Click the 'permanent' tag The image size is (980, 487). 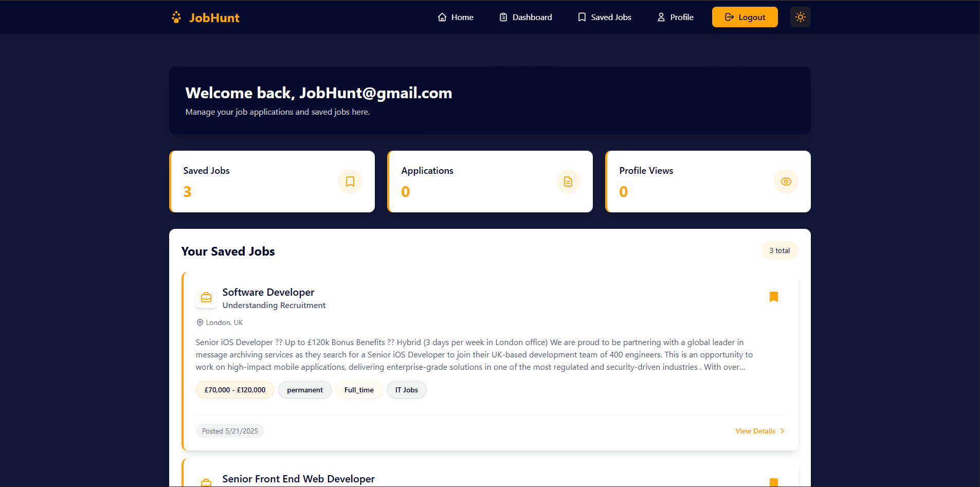[x=305, y=390]
